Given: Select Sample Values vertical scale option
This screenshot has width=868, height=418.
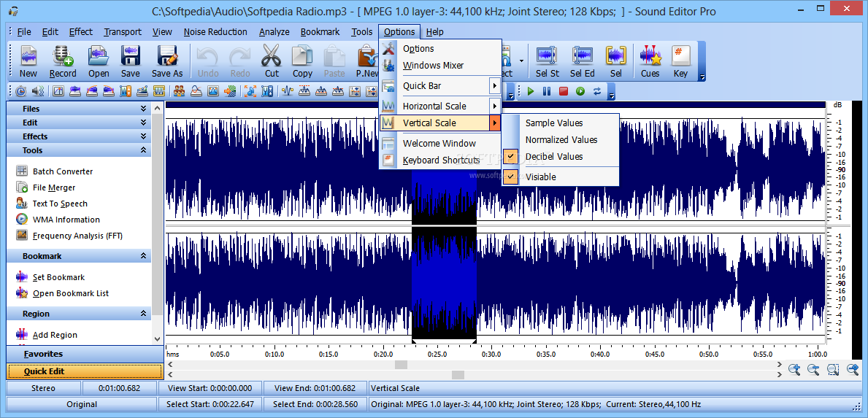Looking at the screenshot, I should coord(554,123).
